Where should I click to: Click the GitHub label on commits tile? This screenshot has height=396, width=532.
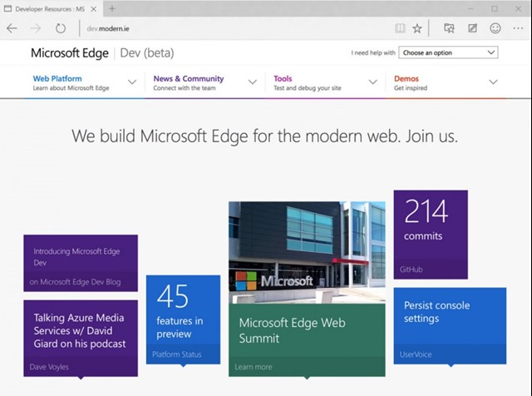pyautogui.click(x=411, y=270)
